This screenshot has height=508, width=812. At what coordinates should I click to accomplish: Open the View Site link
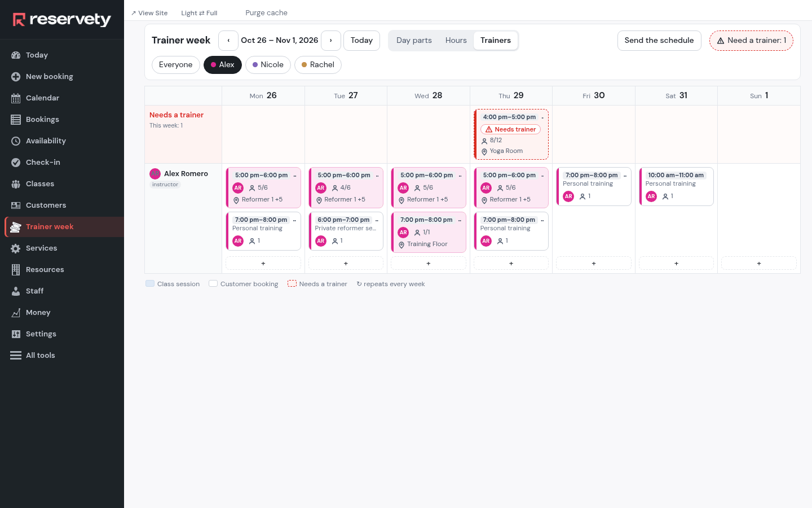pyautogui.click(x=149, y=13)
